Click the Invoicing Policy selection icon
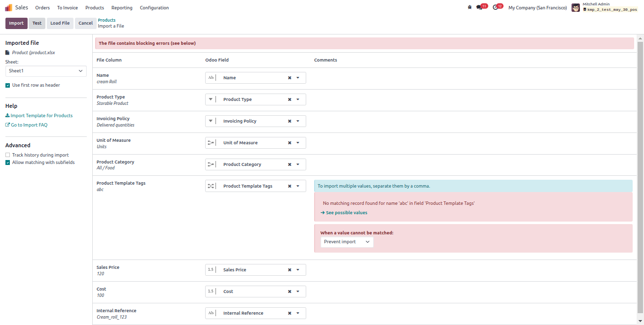The height and width of the screenshot is (325, 644). pyautogui.click(x=211, y=121)
